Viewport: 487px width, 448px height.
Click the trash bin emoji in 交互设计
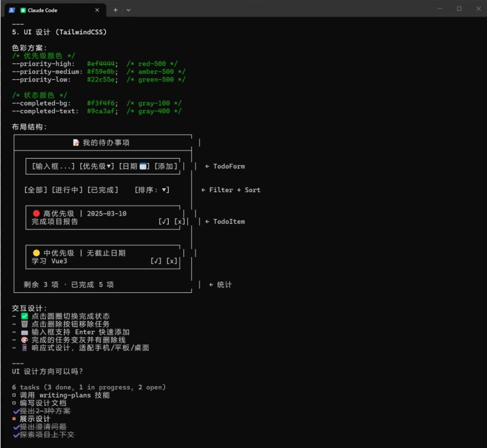click(24, 324)
